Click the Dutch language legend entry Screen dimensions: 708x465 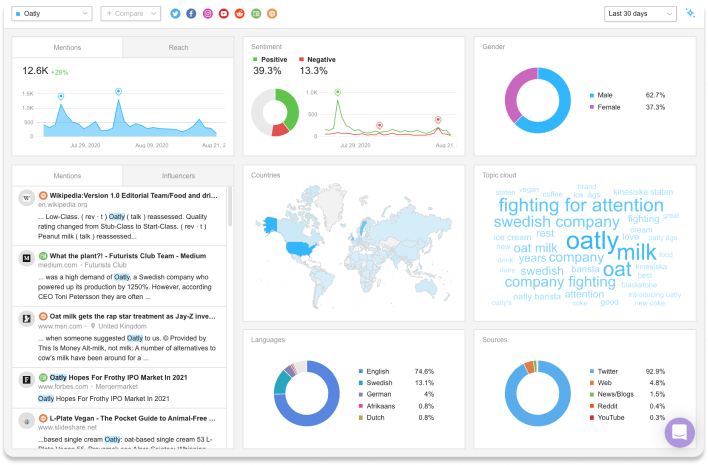(x=396, y=418)
